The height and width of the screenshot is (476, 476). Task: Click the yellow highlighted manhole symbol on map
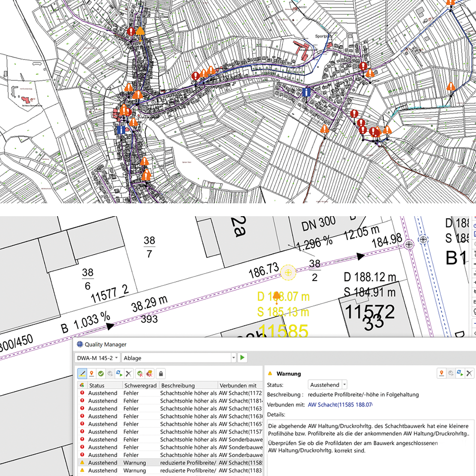tap(288, 272)
